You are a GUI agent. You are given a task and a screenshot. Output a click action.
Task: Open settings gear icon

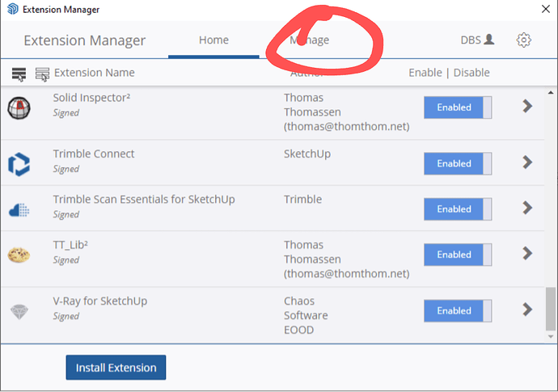(523, 40)
